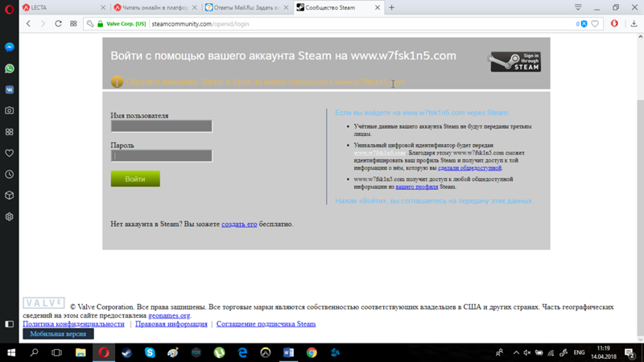Open Speed Dial from sidebar grid icon
This screenshot has width=644, height=362.
[x=10, y=132]
